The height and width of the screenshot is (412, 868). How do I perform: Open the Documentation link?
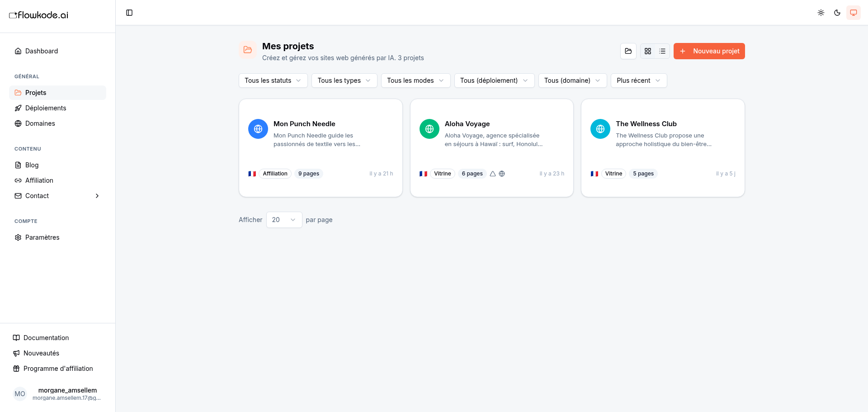click(x=46, y=338)
